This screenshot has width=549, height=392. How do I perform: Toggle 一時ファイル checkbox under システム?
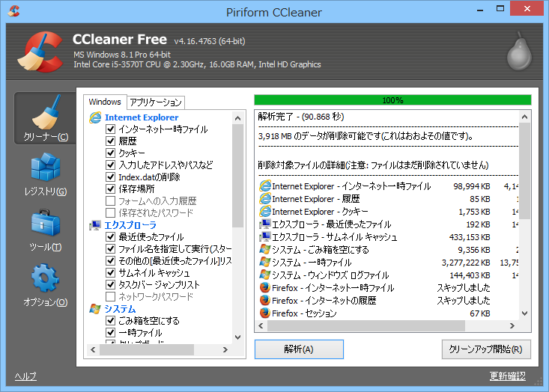click(111, 333)
